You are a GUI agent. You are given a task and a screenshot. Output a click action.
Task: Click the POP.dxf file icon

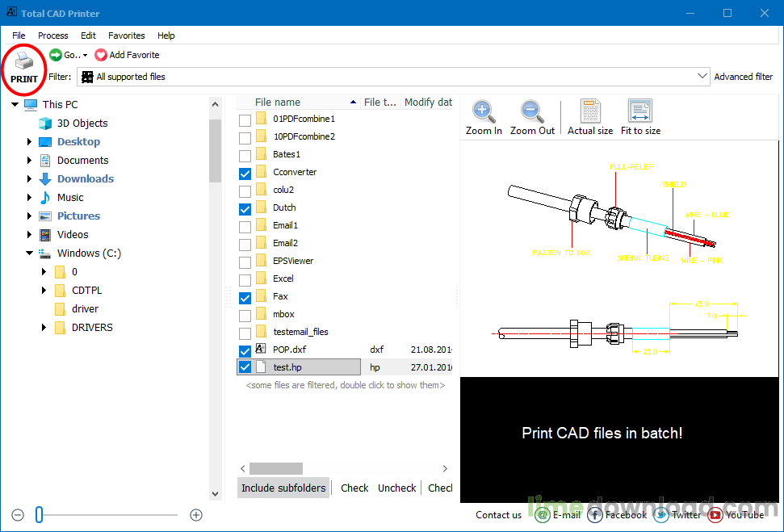[x=261, y=349]
